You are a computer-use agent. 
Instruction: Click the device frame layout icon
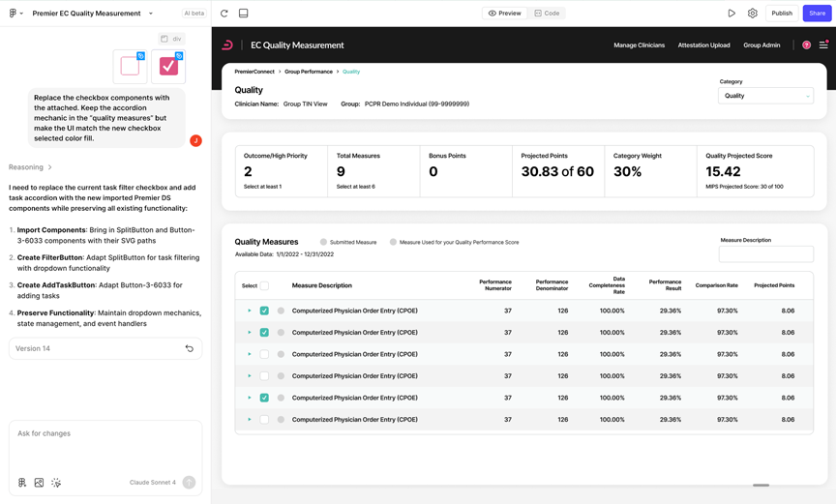(x=243, y=14)
